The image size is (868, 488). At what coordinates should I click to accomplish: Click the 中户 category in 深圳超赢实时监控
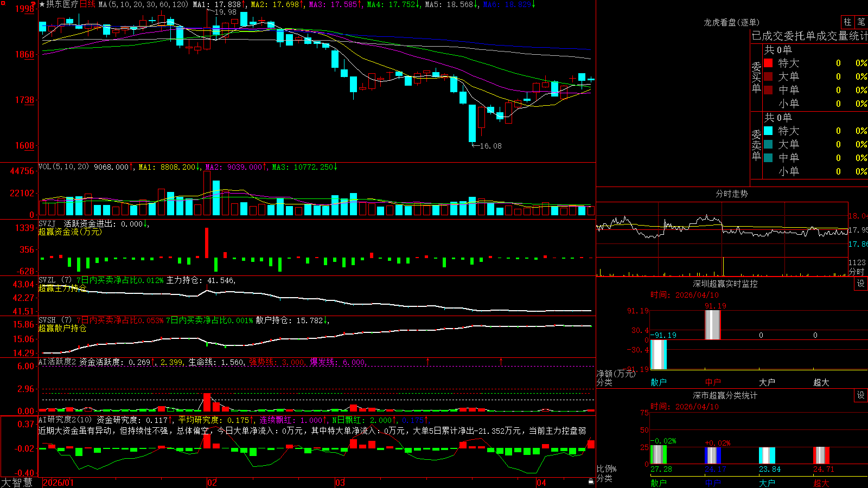[x=713, y=382]
